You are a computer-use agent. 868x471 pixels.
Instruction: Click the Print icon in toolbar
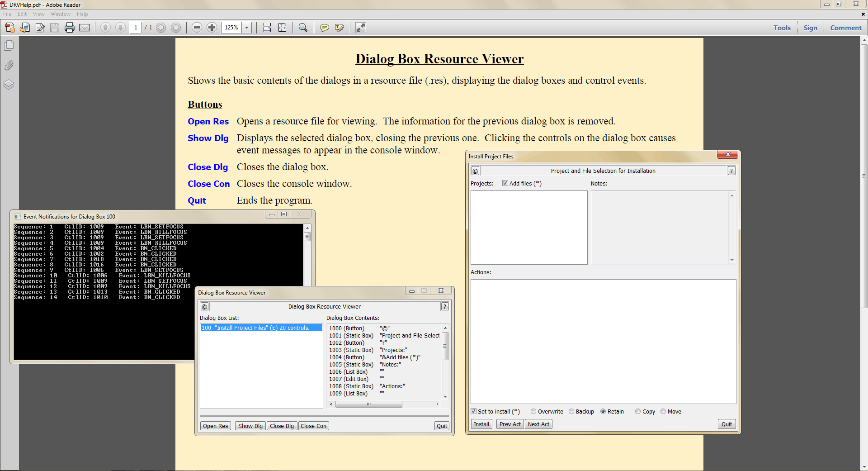[x=70, y=28]
